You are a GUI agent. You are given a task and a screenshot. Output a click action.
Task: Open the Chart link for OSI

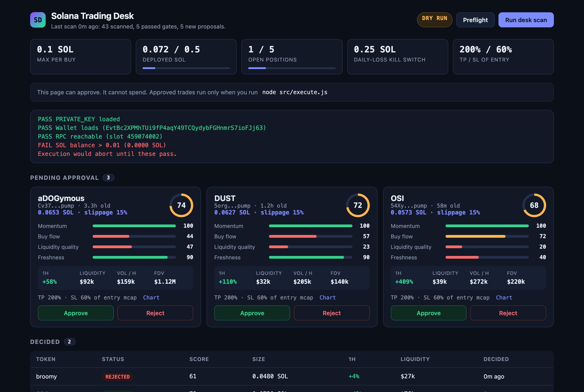point(504,297)
